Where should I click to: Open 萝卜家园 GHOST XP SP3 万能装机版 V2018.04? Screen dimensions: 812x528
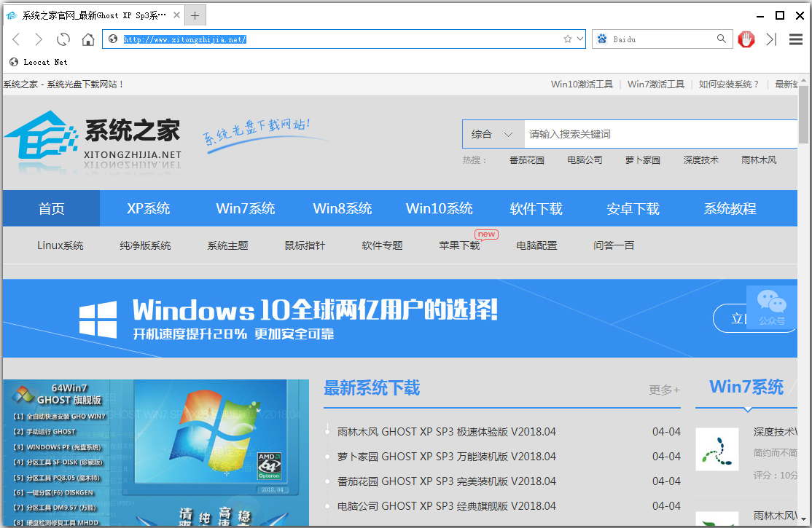[x=446, y=457]
